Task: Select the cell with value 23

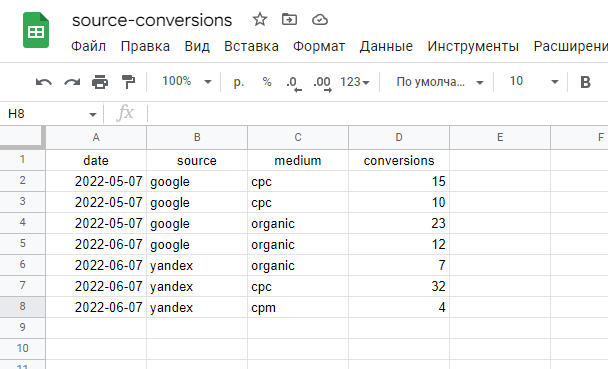Action: (x=399, y=223)
